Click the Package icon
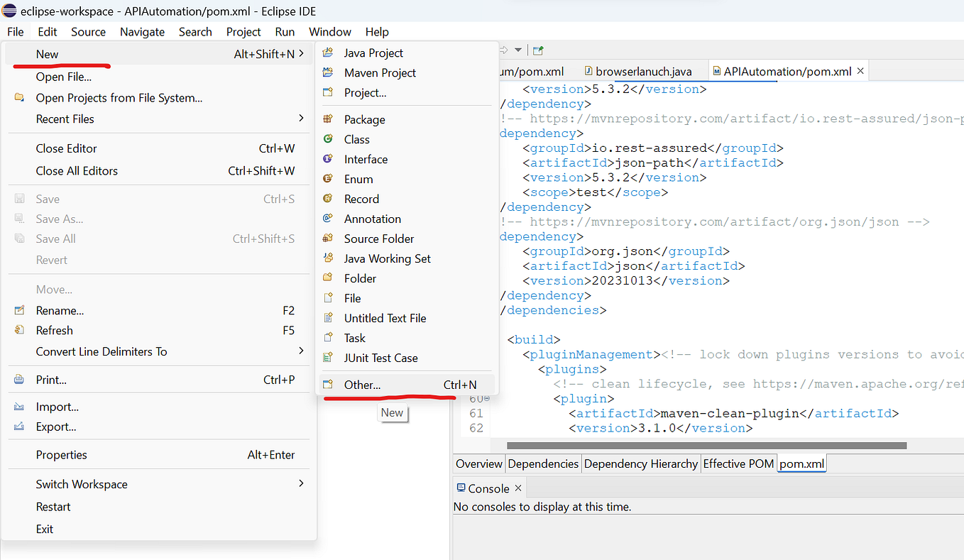 (x=328, y=119)
